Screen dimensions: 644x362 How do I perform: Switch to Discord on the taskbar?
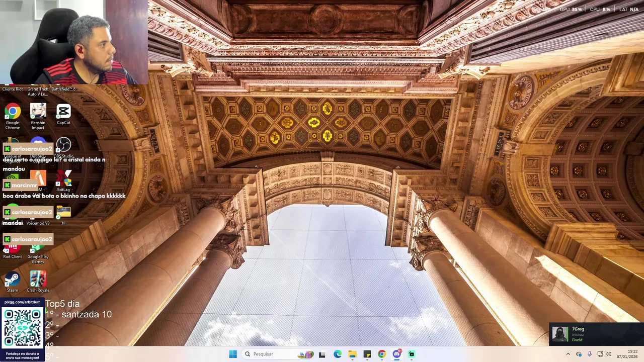coord(397,354)
